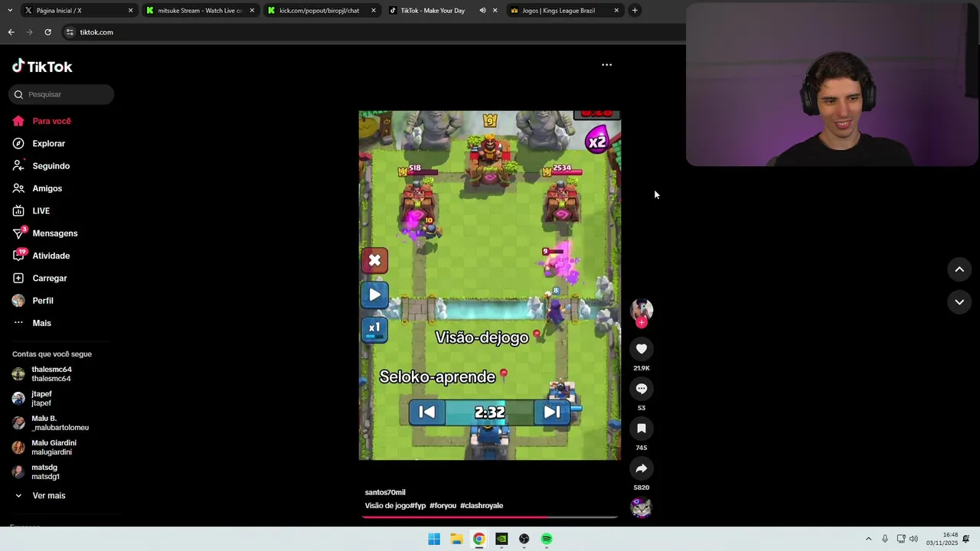The height and width of the screenshot is (551, 980).
Task: Open the Windows Start menu
Action: [x=434, y=540]
